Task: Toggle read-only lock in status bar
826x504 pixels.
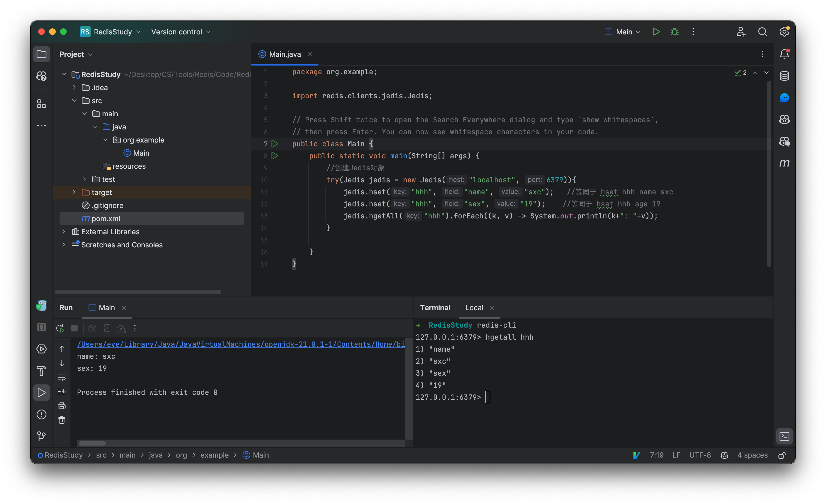Action: coord(782,455)
